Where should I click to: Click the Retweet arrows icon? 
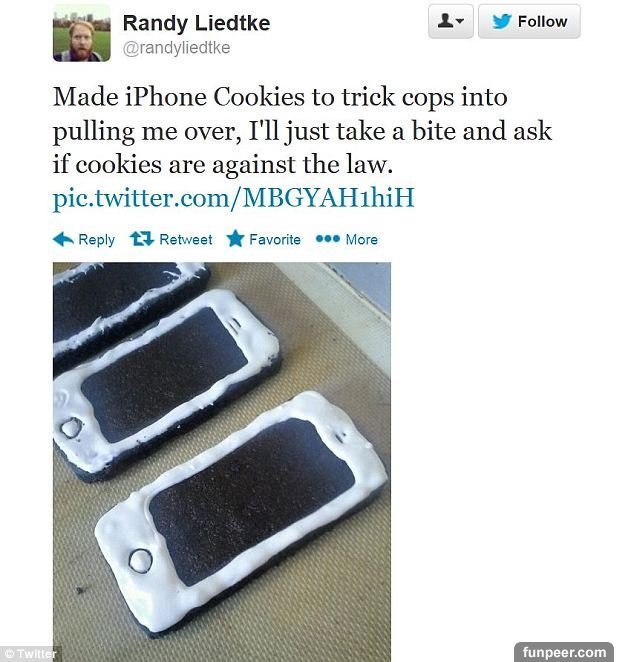pyautogui.click(x=141, y=239)
